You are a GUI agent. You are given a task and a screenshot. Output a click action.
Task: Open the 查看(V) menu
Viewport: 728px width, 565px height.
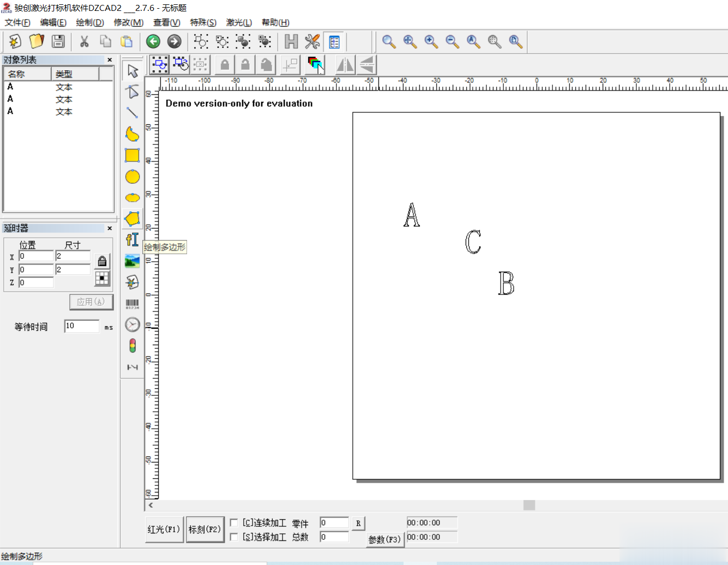click(167, 22)
